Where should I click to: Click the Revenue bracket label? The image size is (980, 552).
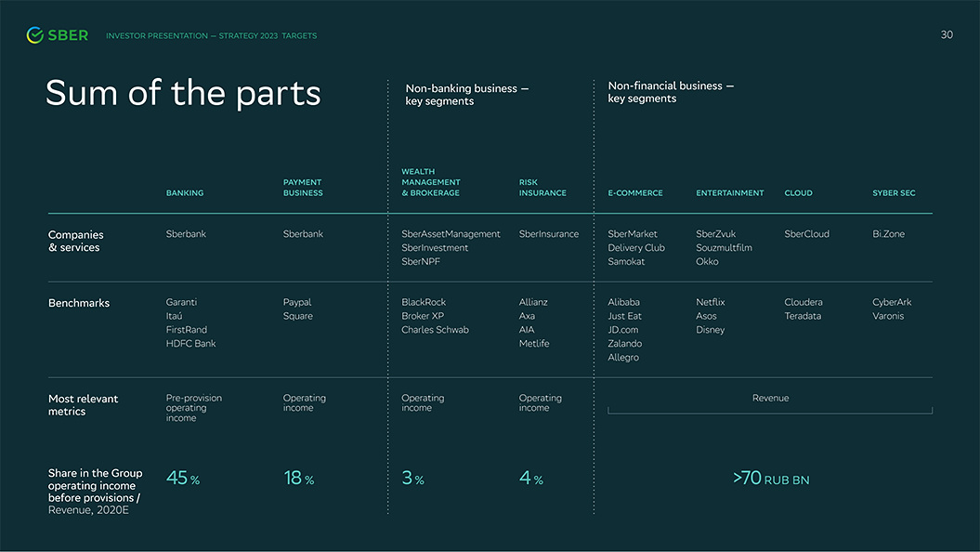tap(770, 399)
